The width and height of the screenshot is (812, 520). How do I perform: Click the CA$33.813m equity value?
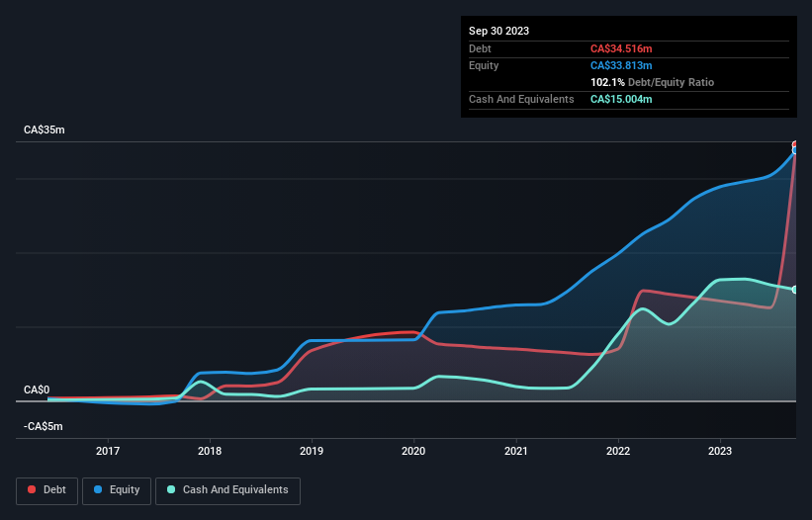coord(621,65)
